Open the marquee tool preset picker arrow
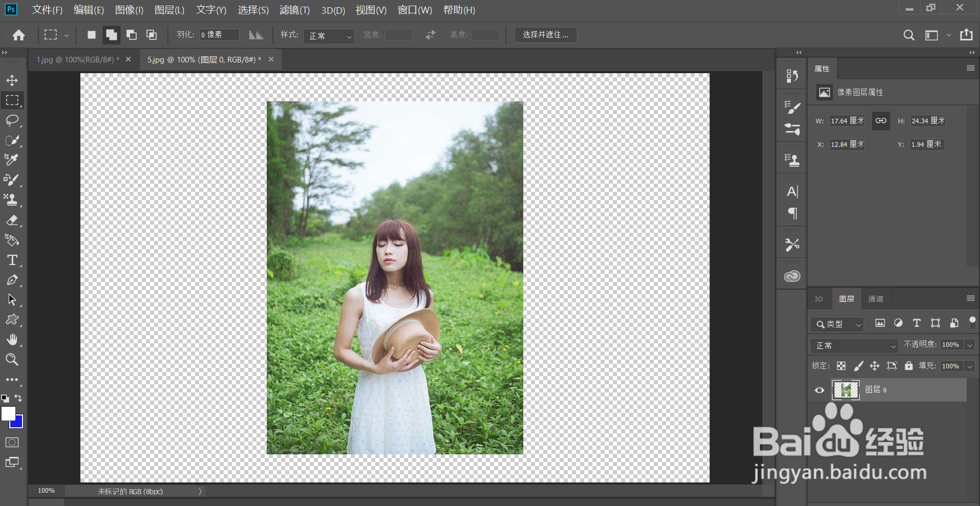 [67, 35]
